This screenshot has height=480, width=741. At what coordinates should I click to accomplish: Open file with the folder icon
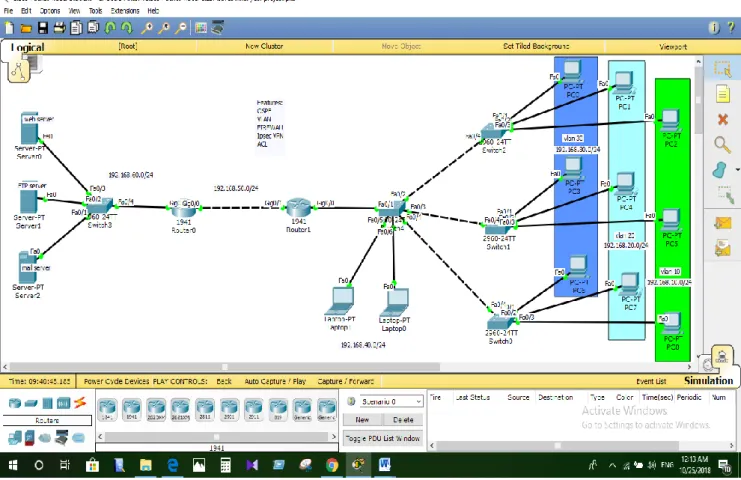click(x=26, y=29)
